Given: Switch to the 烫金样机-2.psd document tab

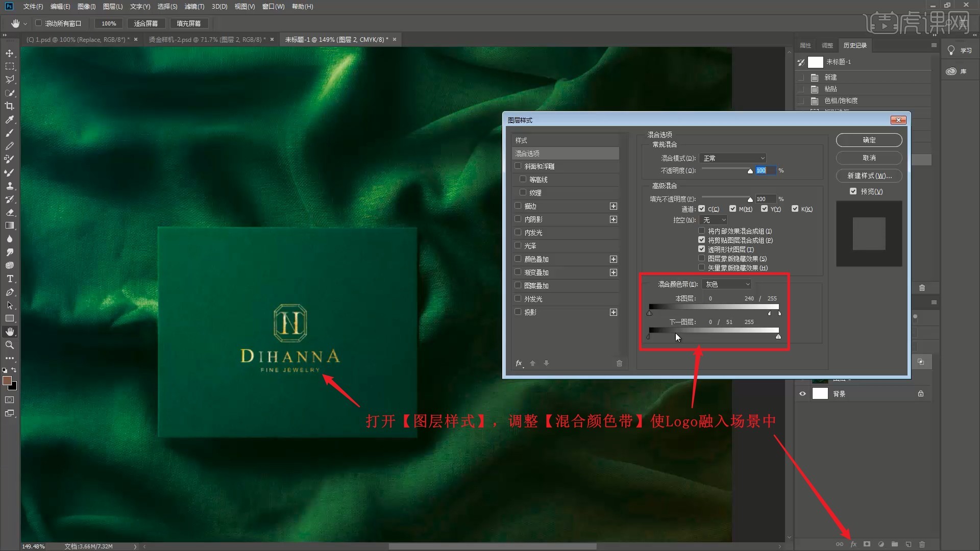Looking at the screenshot, I should pyautogui.click(x=207, y=39).
